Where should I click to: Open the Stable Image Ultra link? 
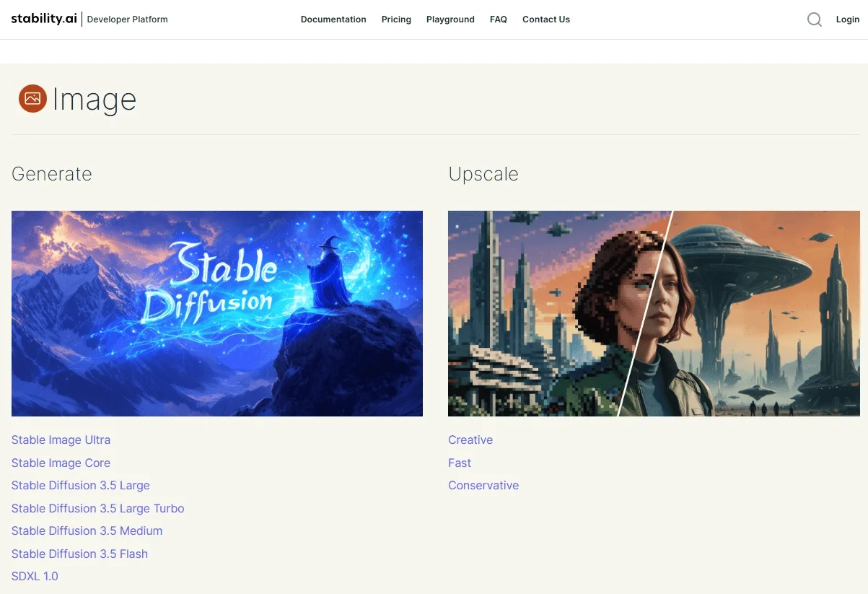[x=61, y=440]
